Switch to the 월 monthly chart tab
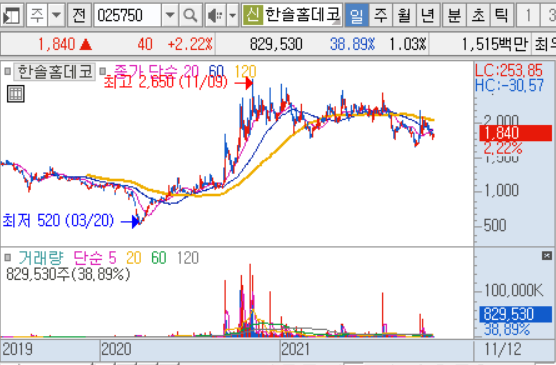 click(x=404, y=15)
